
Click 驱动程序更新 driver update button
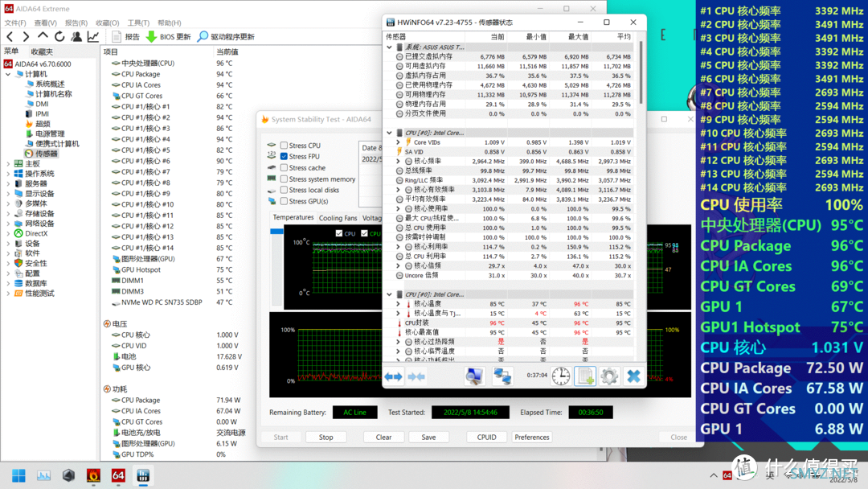pyautogui.click(x=226, y=36)
